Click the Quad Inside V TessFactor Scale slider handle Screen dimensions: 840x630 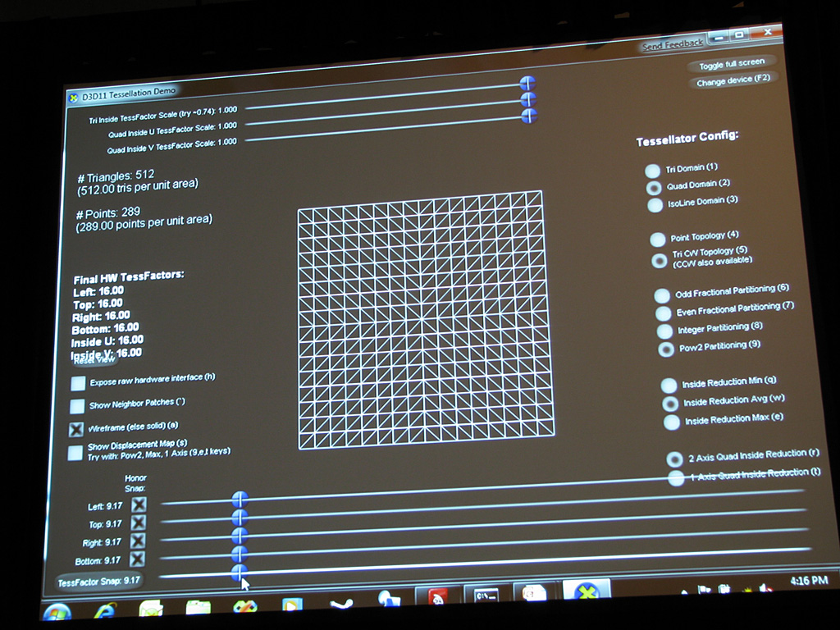(529, 116)
